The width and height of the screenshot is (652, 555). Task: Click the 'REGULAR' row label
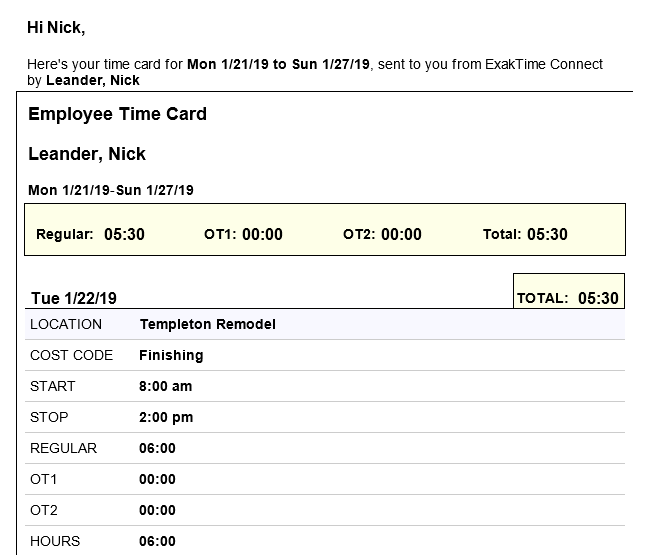[x=63, y=448]
